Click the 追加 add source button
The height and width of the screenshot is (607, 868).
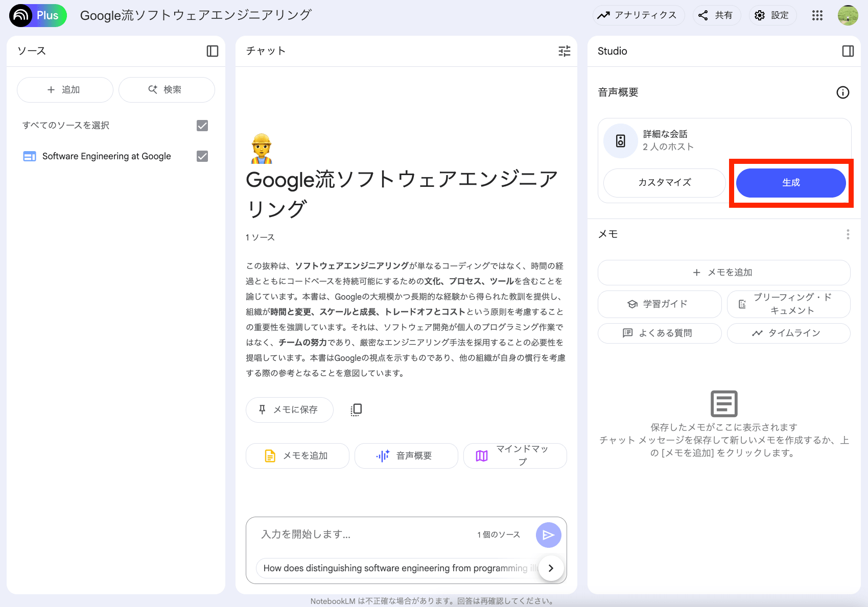(x=65, y=90)
